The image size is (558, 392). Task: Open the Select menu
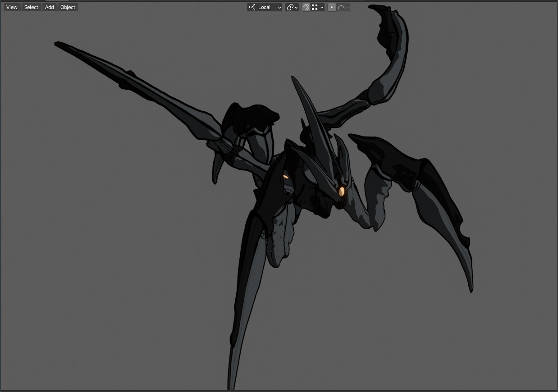click(x=31, y=7)
